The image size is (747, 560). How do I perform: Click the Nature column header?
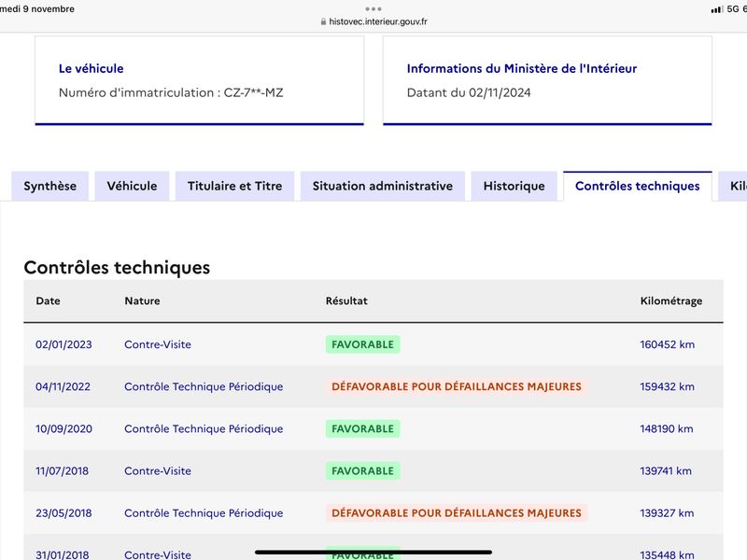tap(143, 301)
